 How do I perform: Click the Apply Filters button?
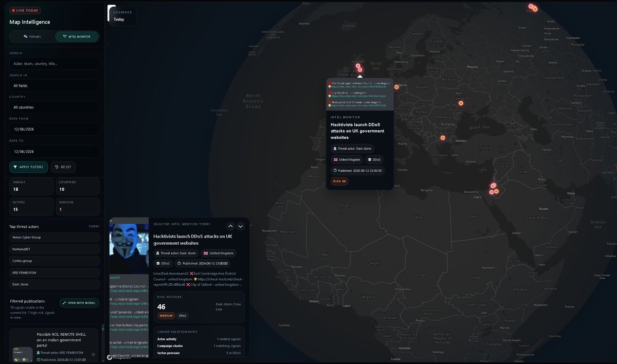29,167
